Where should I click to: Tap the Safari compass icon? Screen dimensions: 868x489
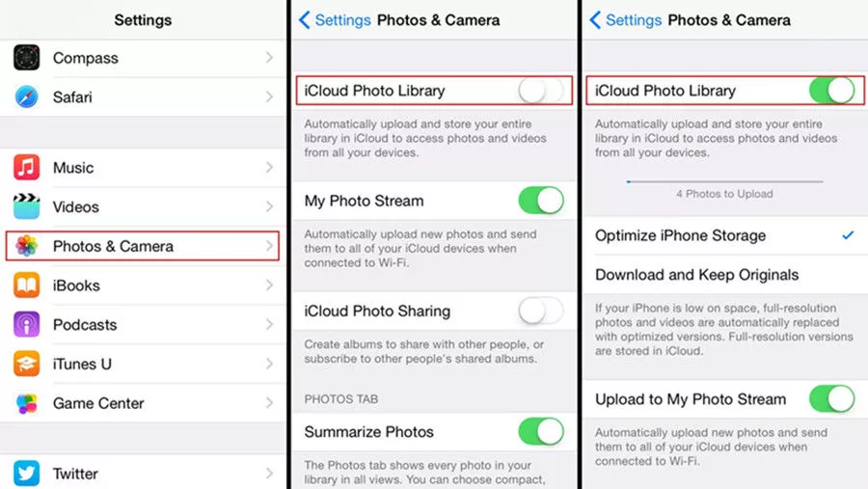coord(27,96)
